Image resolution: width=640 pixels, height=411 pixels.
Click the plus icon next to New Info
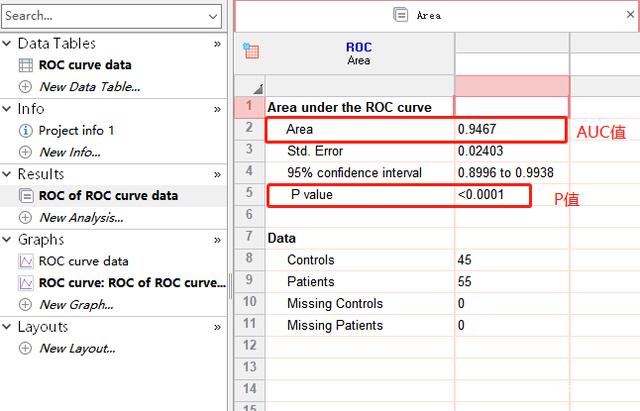click(x=25, y=152)
